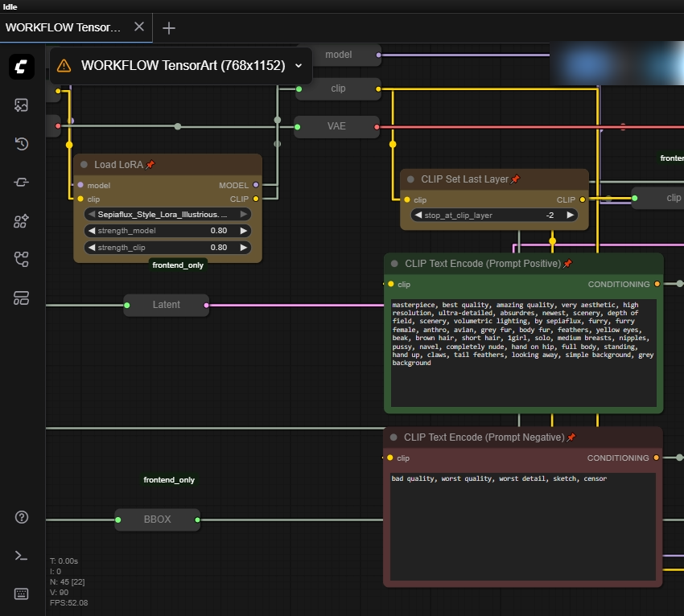The image size is (684, 616).
Task: Decrease stop_at_clip_layer with the left arrow
Action: point(418,215)
